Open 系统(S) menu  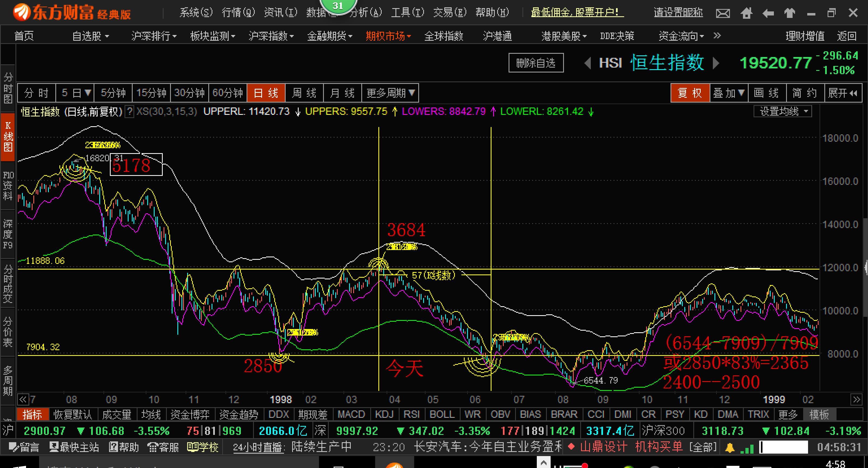point(196,12)
